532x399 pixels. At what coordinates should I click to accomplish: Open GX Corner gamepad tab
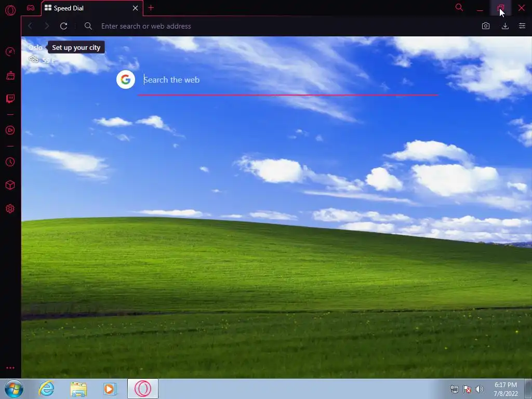pos(31,8)
